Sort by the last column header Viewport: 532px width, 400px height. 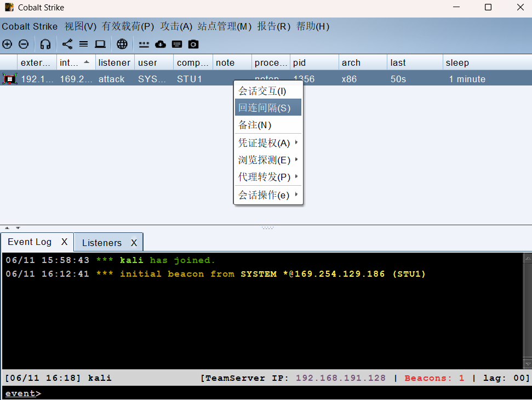coord(415,62)
